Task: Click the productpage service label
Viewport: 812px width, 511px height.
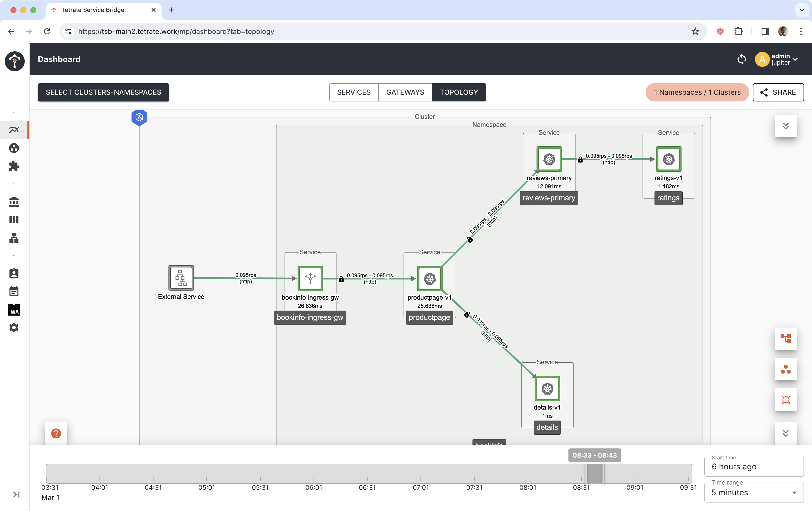Action: coord(429,317)
